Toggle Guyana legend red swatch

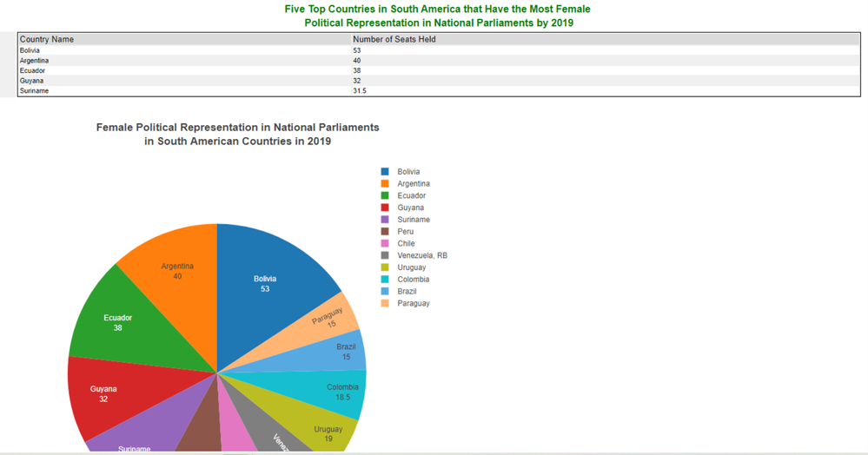tap(385, 208)
